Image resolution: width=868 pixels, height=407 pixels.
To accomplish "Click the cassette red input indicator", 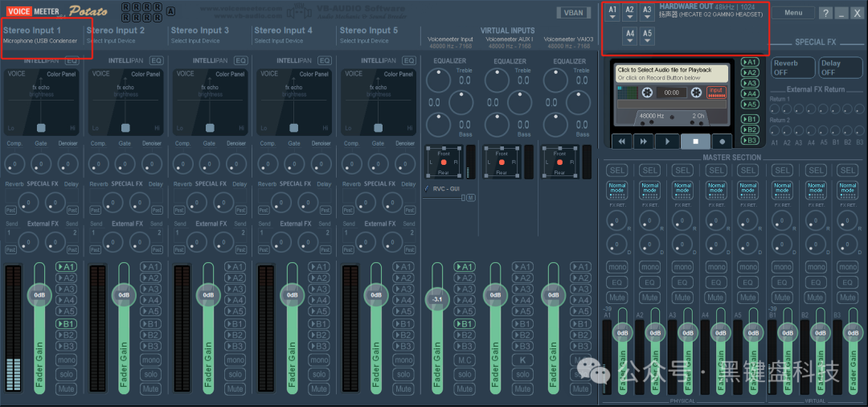I will (715, 92).
